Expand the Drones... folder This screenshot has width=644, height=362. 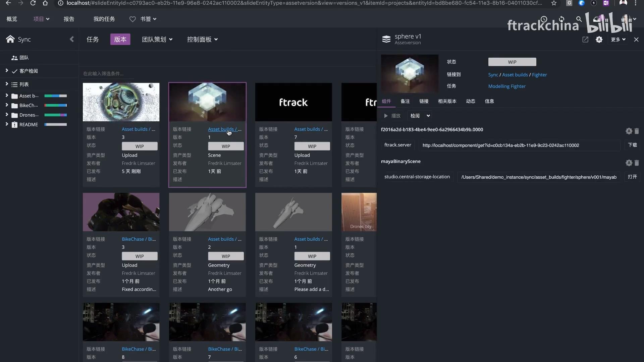pyautogui.click(x=7, y=115)
